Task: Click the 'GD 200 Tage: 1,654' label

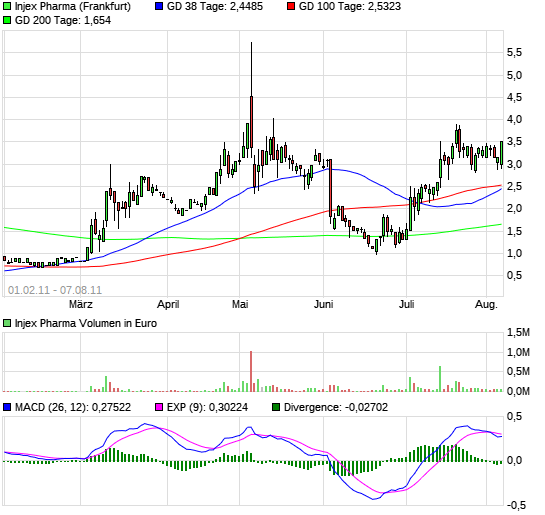Action: 63,20
